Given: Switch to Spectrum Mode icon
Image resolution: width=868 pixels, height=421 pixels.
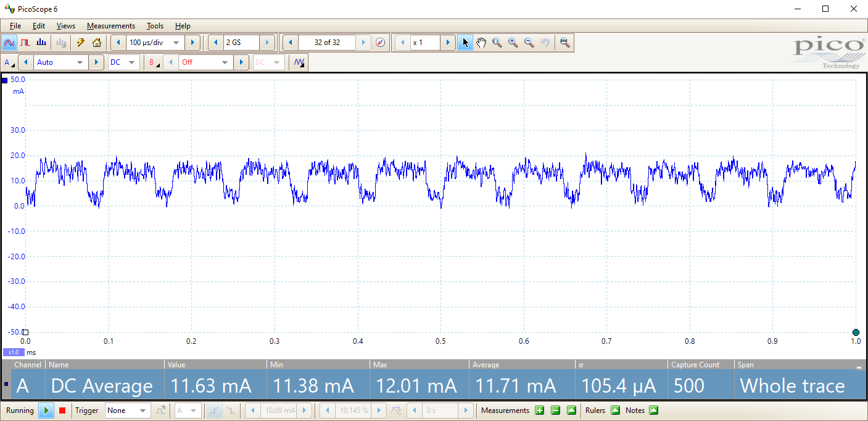Looking at the screenshot, I should point(41,43).
